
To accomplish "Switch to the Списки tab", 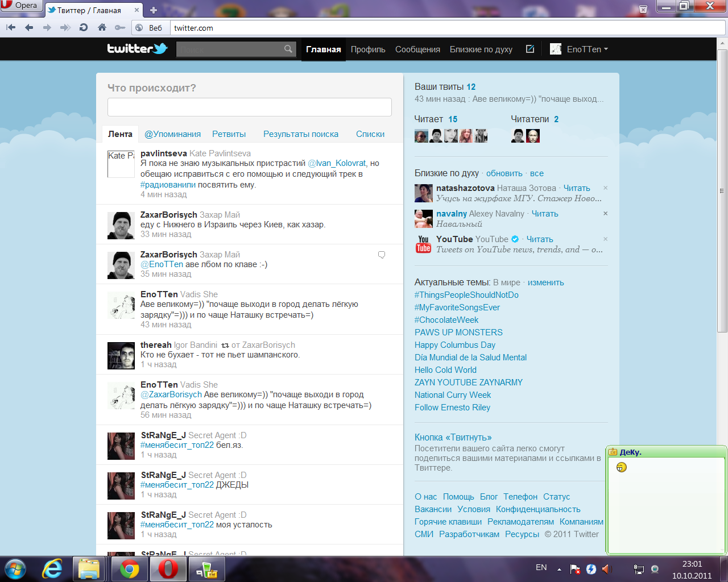I will click(x=370, y=134).
